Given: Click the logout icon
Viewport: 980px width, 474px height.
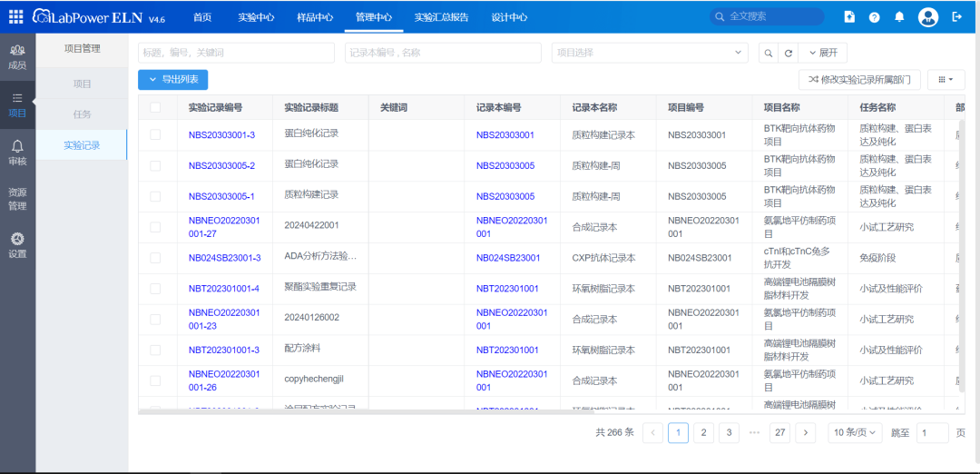Looking at the screenshot, I should point(957,17).
